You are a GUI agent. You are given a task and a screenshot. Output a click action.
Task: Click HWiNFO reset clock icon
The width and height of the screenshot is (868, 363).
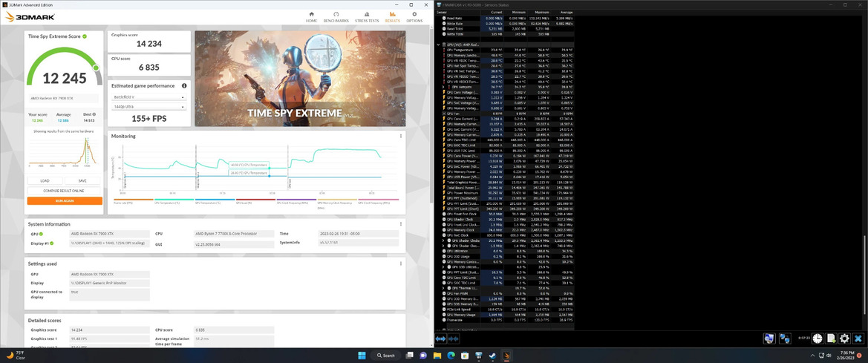817,338
